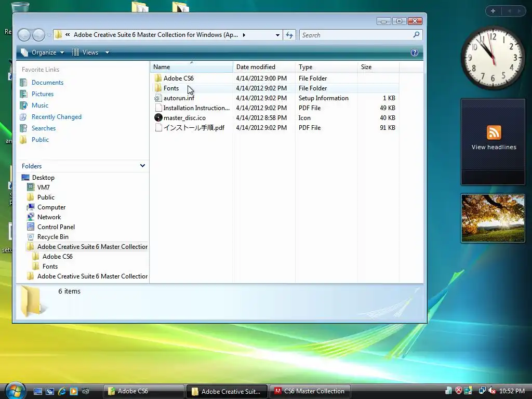Select the Japanese-named .pdf file icon
Screen dimensions: 532x399
point(158,128)
